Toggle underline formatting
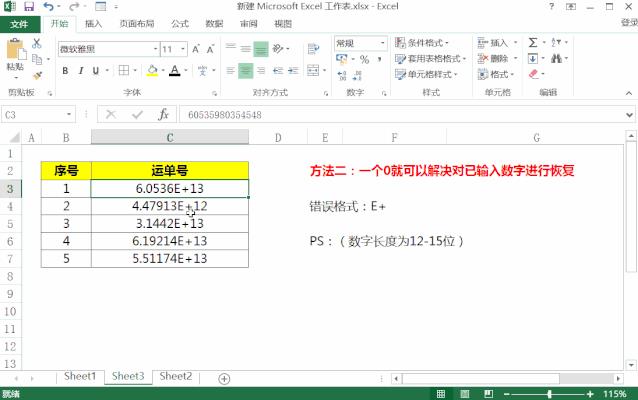Viewport: 638px width, 400px height. 96,71
